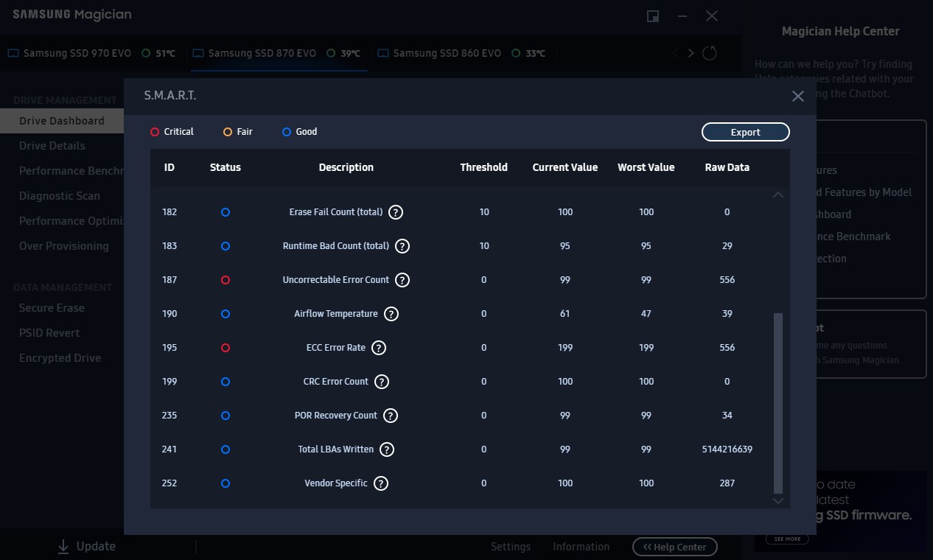Open PSID Revert in sidebar
933x560 pixels.
[49, 333]
